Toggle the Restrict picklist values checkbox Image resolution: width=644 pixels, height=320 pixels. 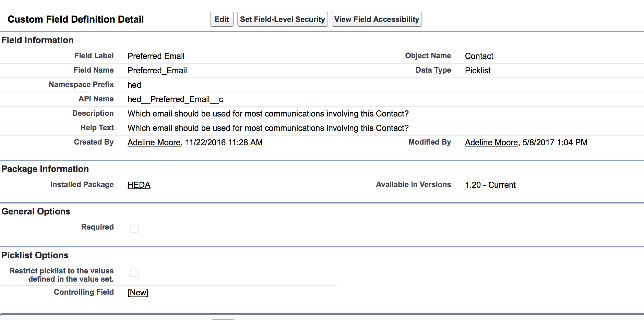coord(134,273)
